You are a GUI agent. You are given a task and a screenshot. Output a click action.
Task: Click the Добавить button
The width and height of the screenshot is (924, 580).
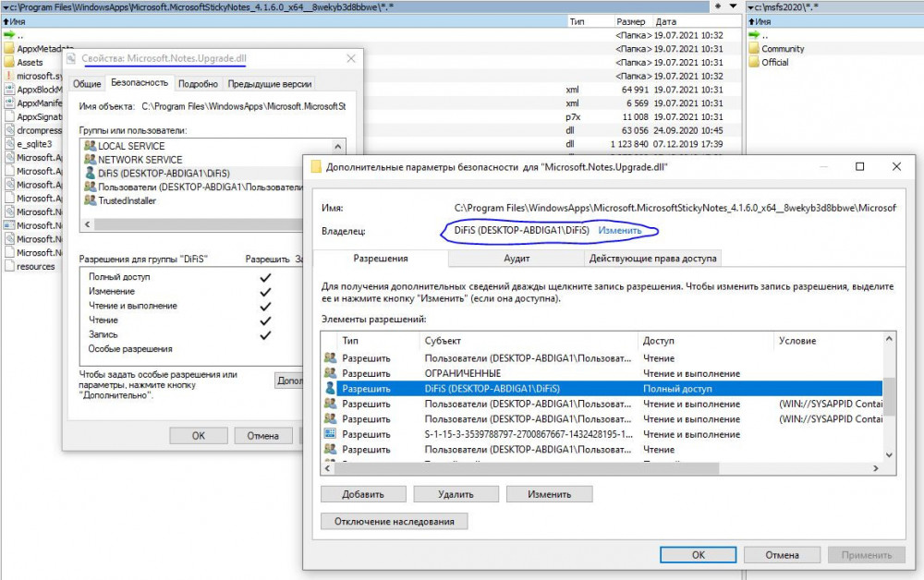362,494
